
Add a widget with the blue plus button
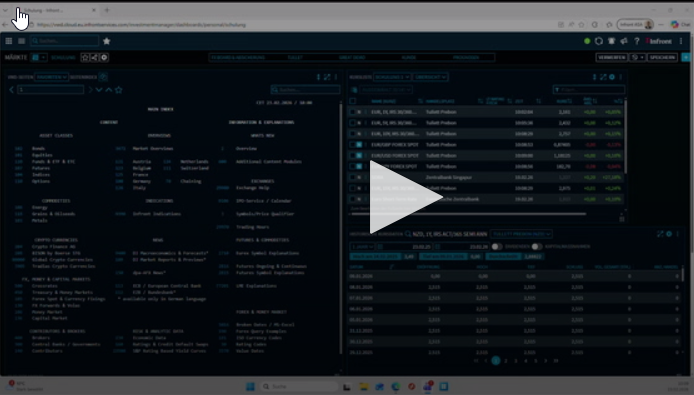[686, 57]
